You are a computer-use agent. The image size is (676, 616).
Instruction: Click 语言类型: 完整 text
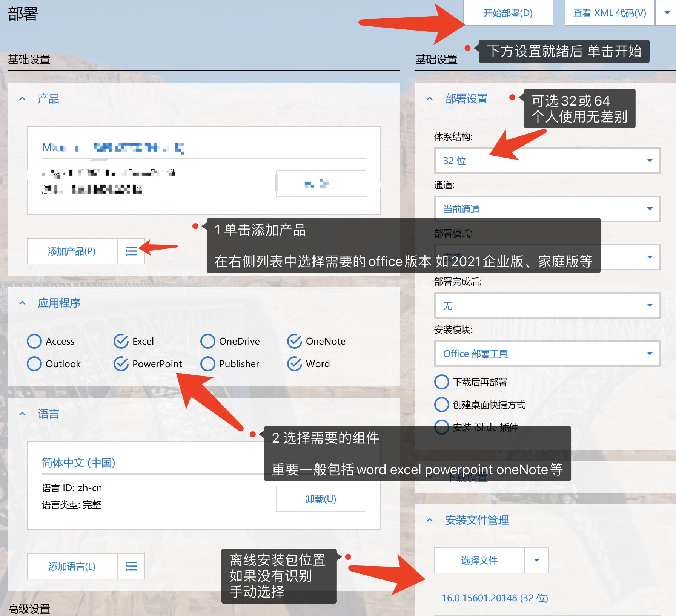pos(71,504)
